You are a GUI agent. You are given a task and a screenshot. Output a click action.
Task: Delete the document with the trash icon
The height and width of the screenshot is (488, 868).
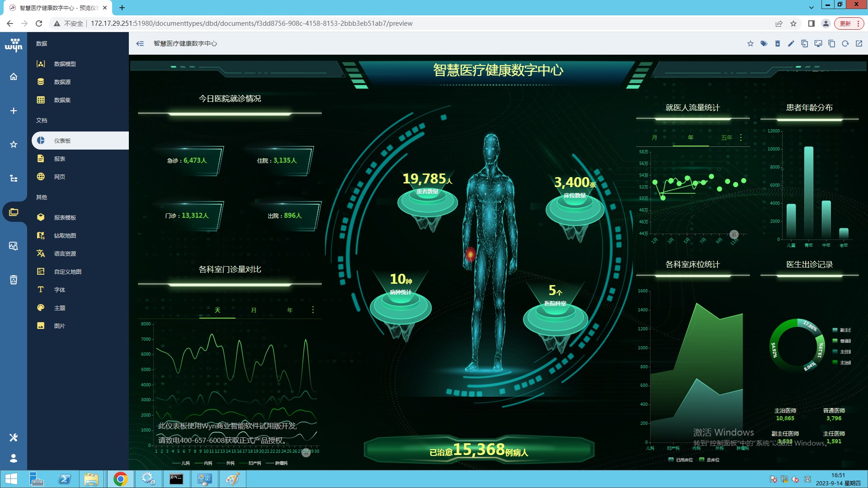coord(777,43)
